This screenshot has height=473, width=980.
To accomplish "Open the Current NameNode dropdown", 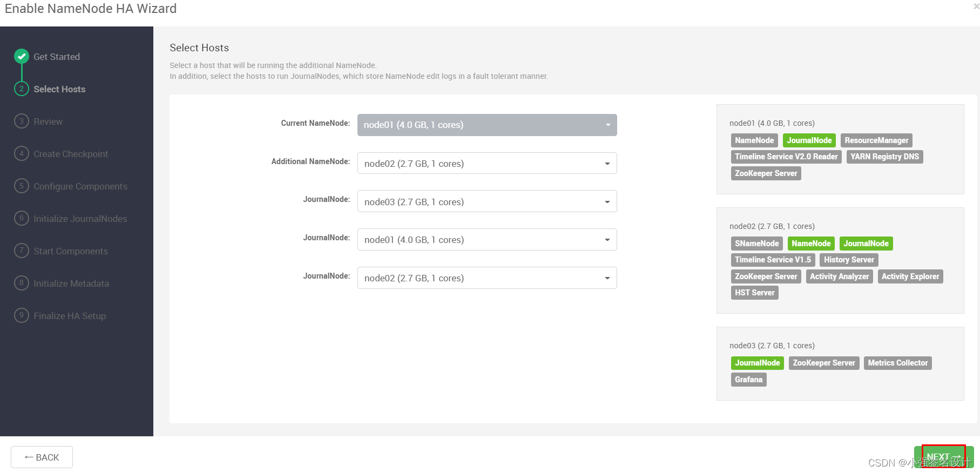I will point(487,125).
